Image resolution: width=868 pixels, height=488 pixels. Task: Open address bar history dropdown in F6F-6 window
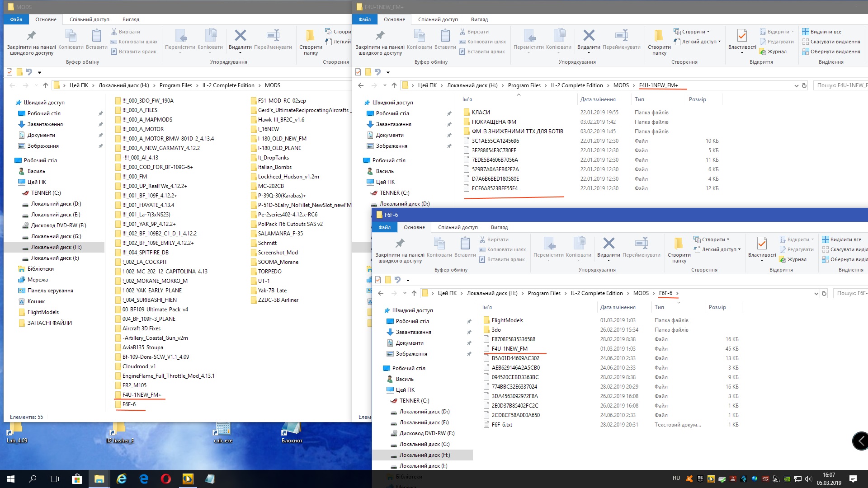click(816, 293)
